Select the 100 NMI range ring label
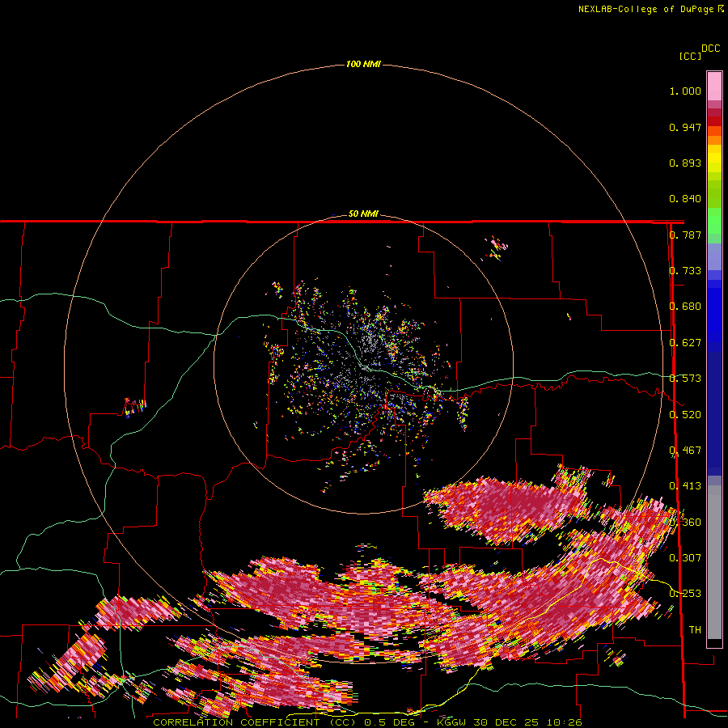The image size is (728, 728). tap(363, 64)
